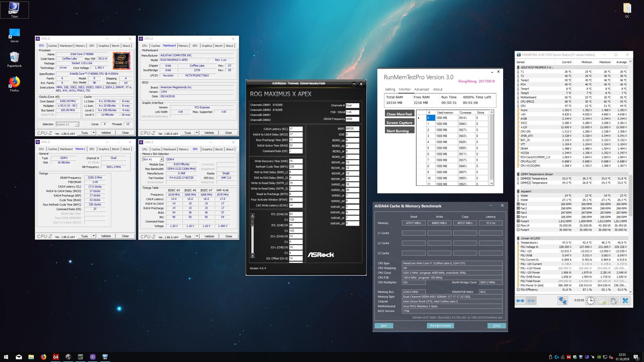Open HWiNFO sensor settings gear icon
The width and height of the screenshot is (644, 362).
point(613,301)
